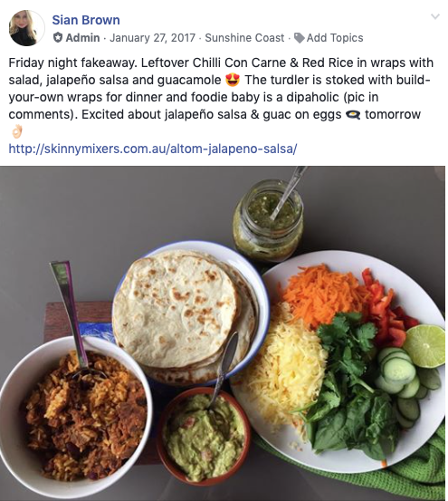Click the tag icon beside Add Topics
The image size is (448, 501).
tap(299, 38)
